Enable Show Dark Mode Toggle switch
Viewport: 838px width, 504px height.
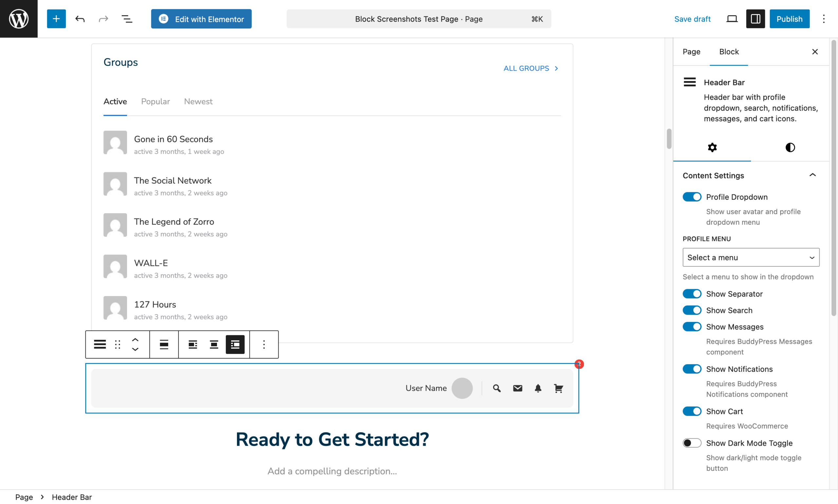coord(692,443)
